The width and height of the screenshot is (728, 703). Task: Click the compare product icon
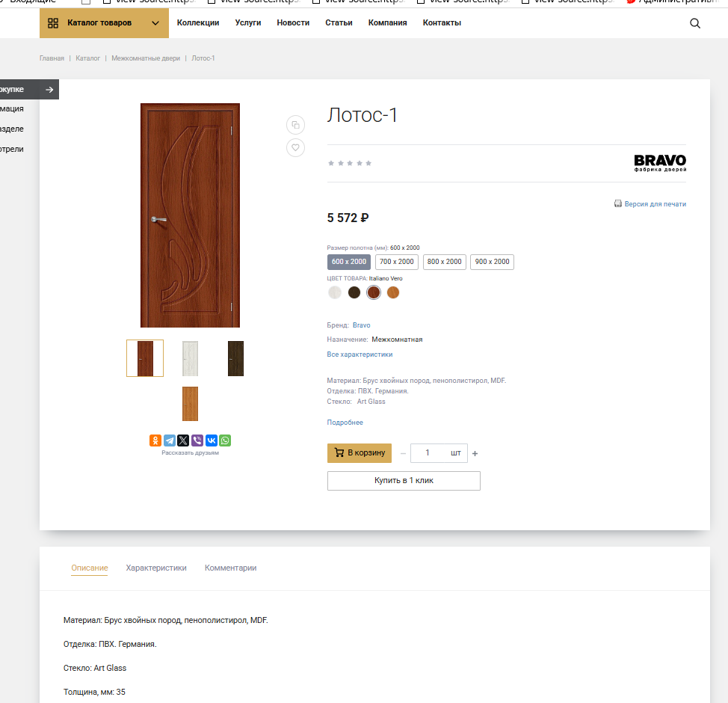point(296,125)
